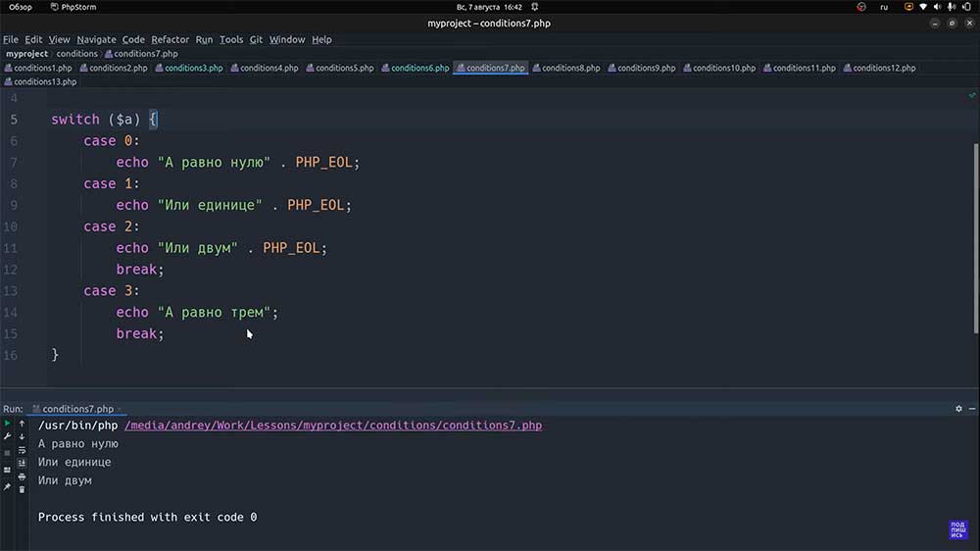Open the conditions7.php file path link
The width and height of the screenshot is (980, 551).
(x=333, y=426)
